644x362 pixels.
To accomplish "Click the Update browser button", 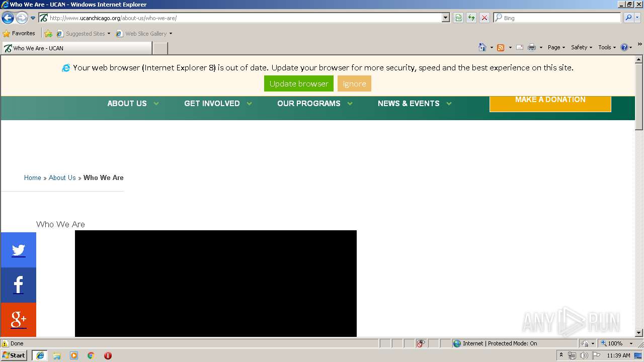I will point(298,83).
